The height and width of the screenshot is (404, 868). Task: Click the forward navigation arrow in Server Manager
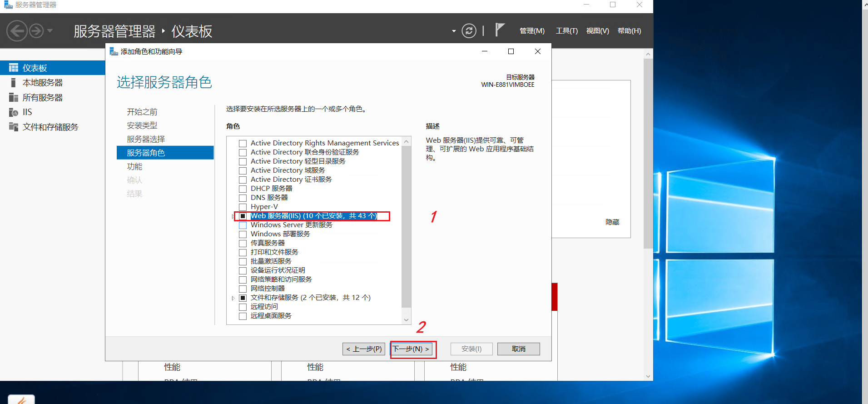click(x=37, y=31)
